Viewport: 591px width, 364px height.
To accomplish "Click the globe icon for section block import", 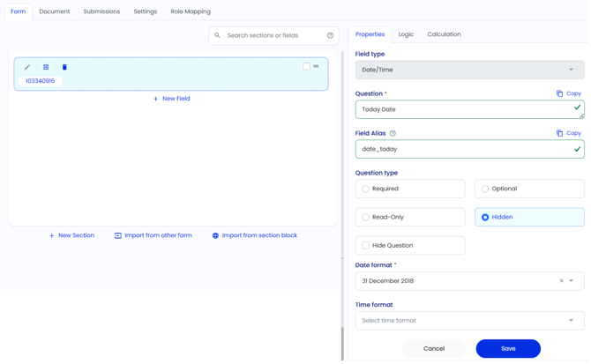I will tap(215, 235).
